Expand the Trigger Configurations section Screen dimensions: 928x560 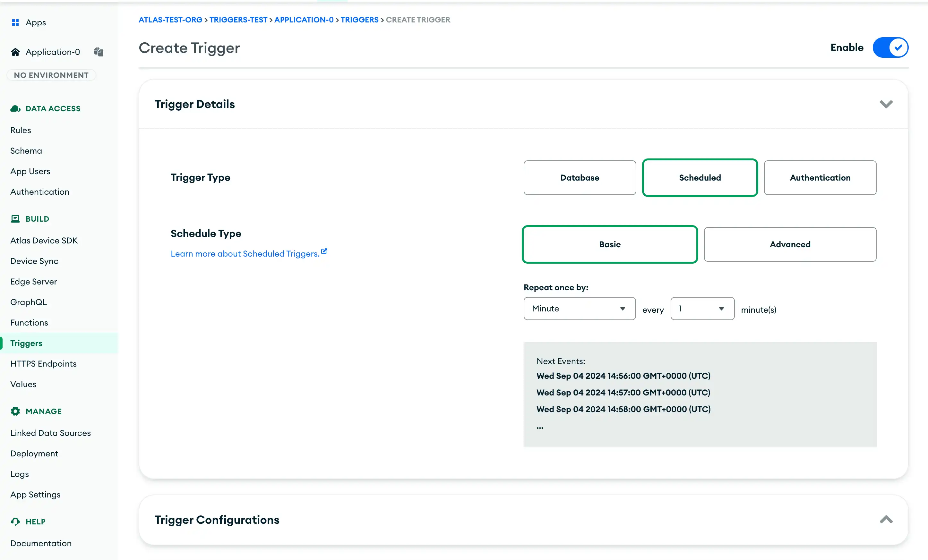point(887,520)
